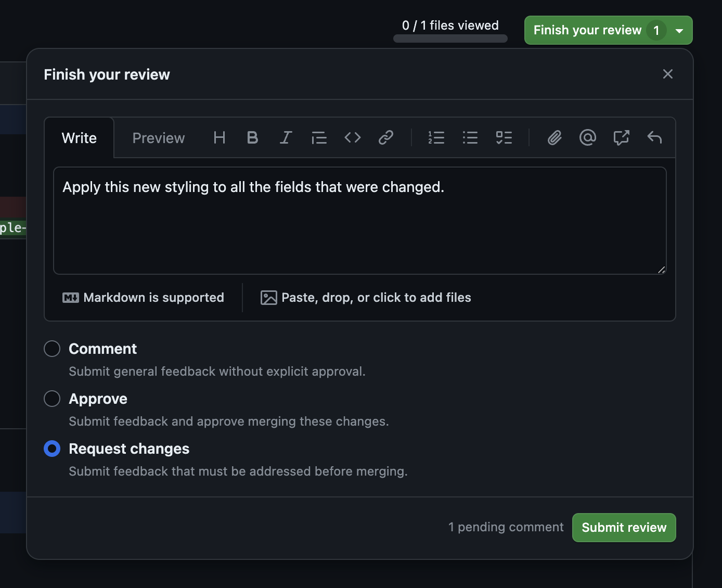Attach files with the paperclip icon
The image size is (722, 588).
pyautogui.click(x=555, y=138)
